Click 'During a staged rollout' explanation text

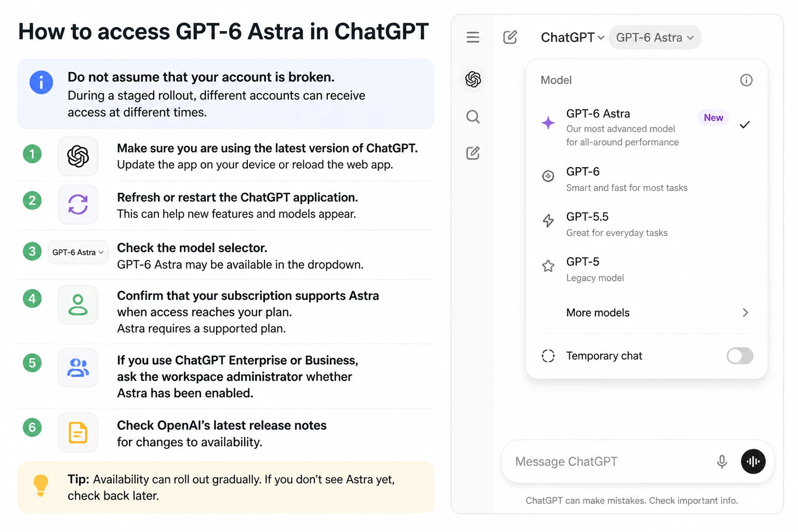[216, 104]
